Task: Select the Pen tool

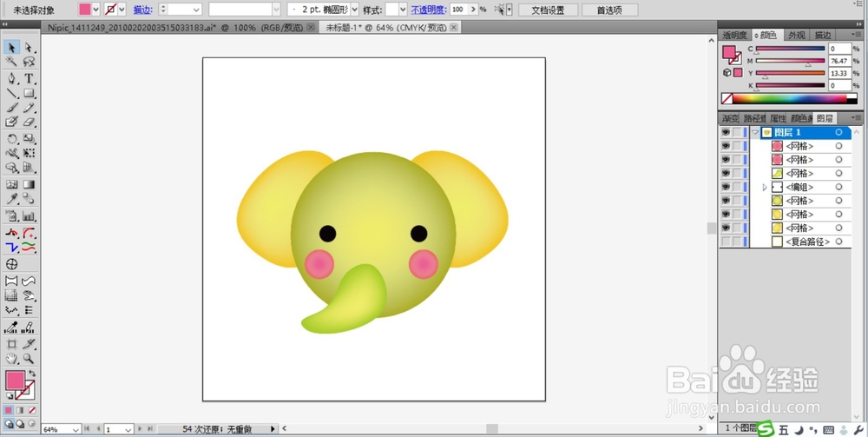Action: pyautogui.click(x=11, y=78)
